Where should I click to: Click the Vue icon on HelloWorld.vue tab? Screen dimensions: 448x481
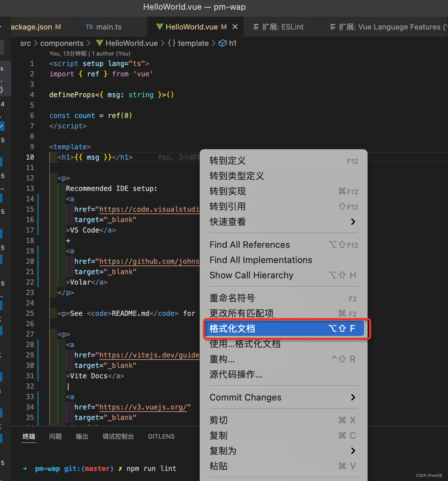pos(160,27)
